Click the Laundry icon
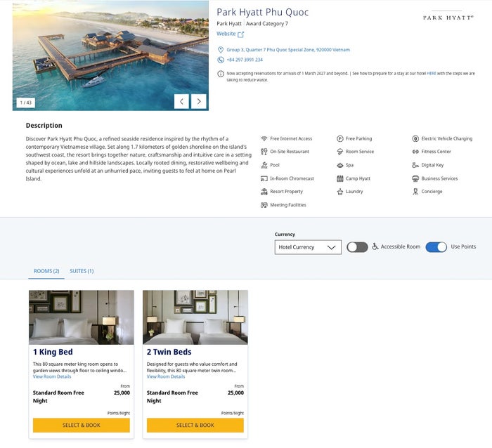The image size is (492, 448). tap(339, 192)
